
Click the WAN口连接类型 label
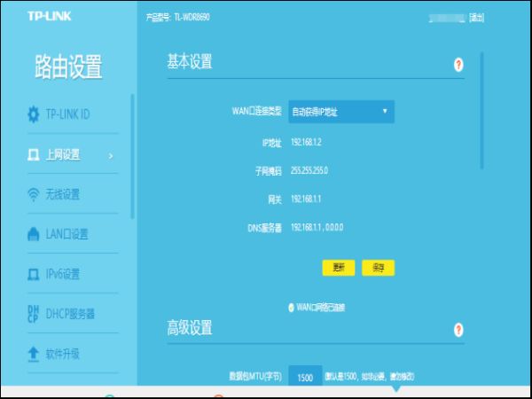(257, 112)
